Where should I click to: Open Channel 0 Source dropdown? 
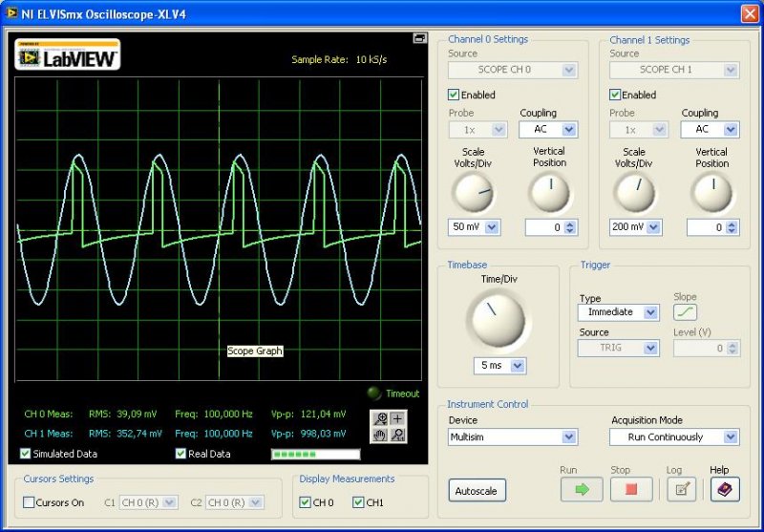513,70
